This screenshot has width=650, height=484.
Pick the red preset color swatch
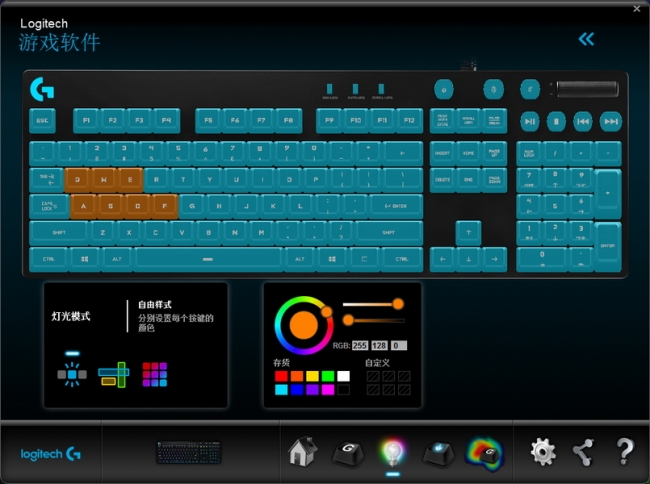281,376
